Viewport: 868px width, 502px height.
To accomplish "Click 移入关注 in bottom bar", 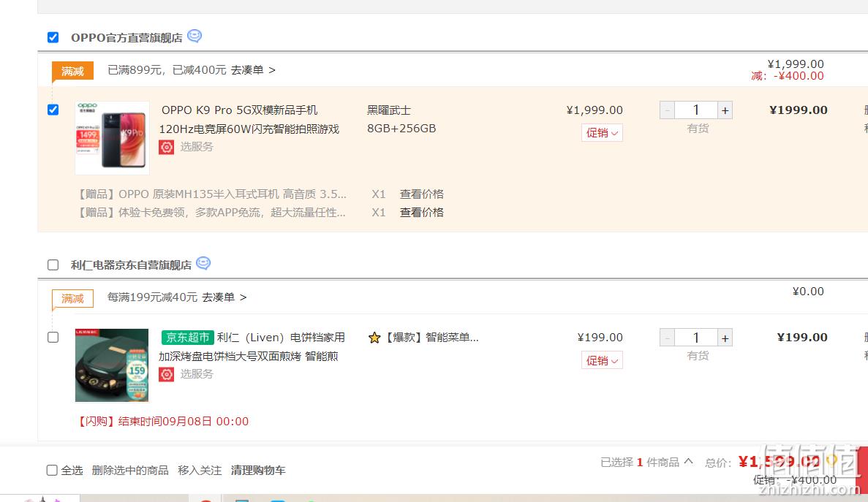I will tap(200, 471).
